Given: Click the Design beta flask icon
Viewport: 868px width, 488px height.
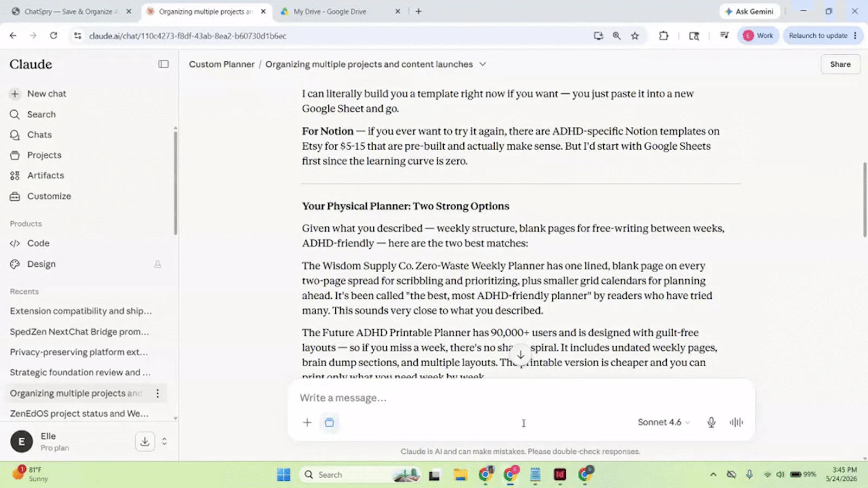Looking at the screenshot, I should (157, 264).
